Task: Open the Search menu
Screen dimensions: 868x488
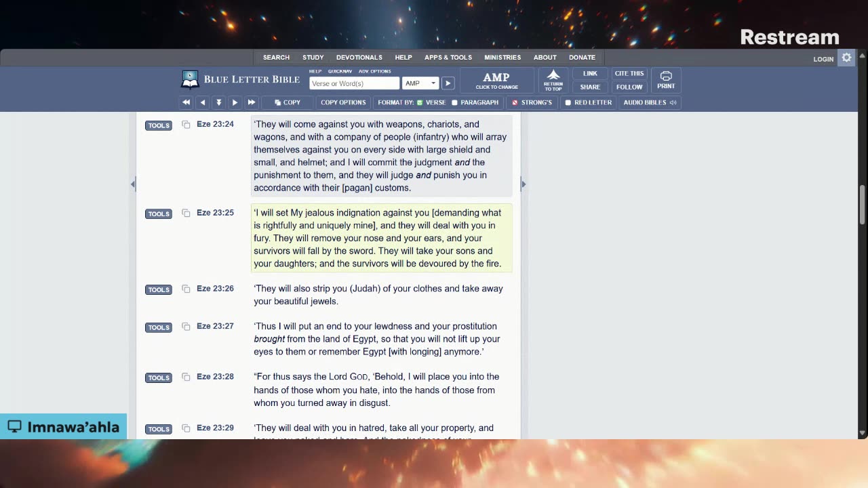Action: [x=276, y=58]
